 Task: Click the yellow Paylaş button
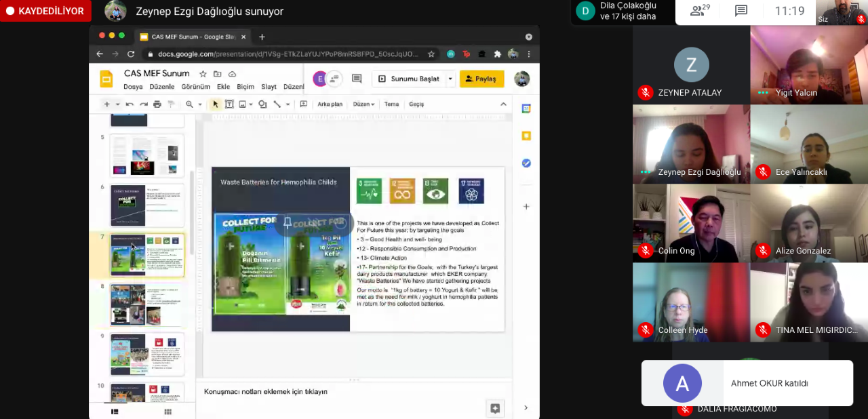coord(481,79)
